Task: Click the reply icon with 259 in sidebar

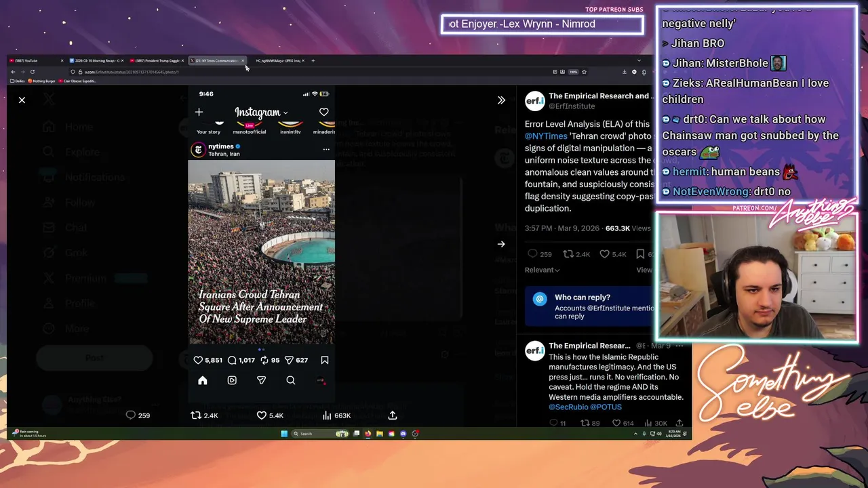Action: [532, 254]
